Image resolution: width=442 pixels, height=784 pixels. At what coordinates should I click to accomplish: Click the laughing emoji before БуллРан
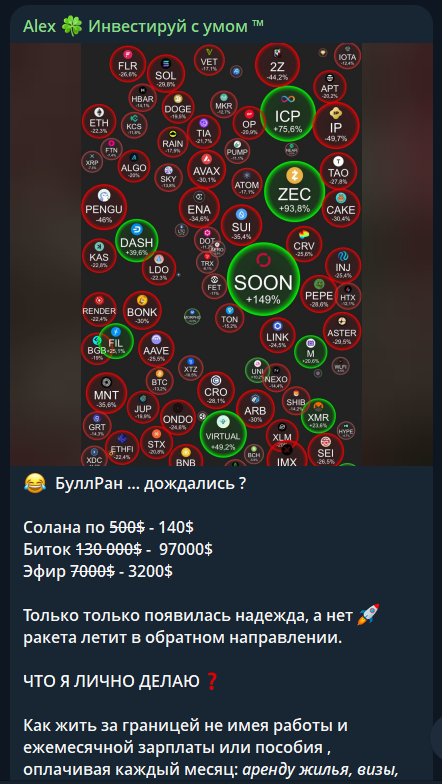pos(34,484)
